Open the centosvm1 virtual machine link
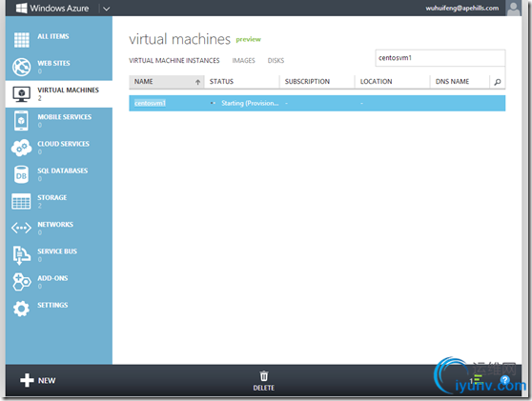532x401 pixels. pos(150,103)
